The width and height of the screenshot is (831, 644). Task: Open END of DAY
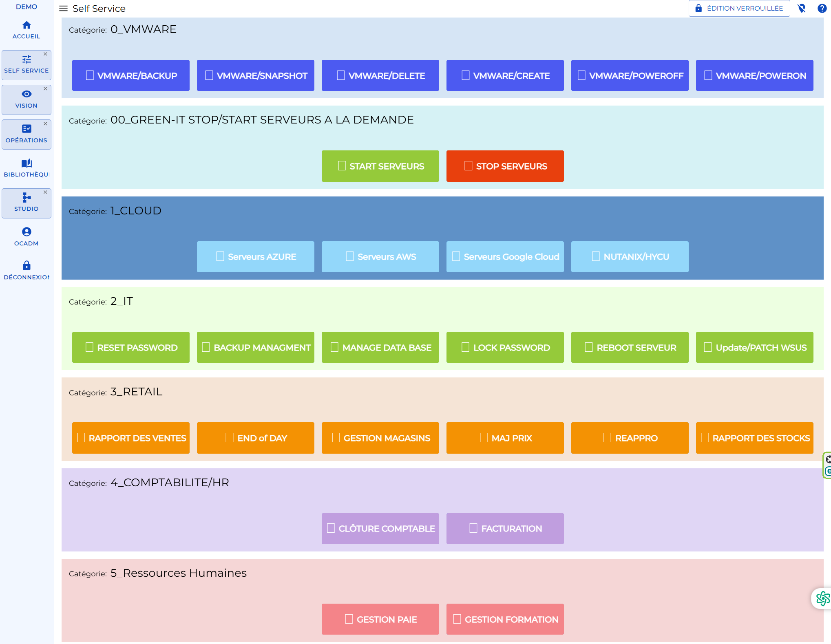coord(256,438)
